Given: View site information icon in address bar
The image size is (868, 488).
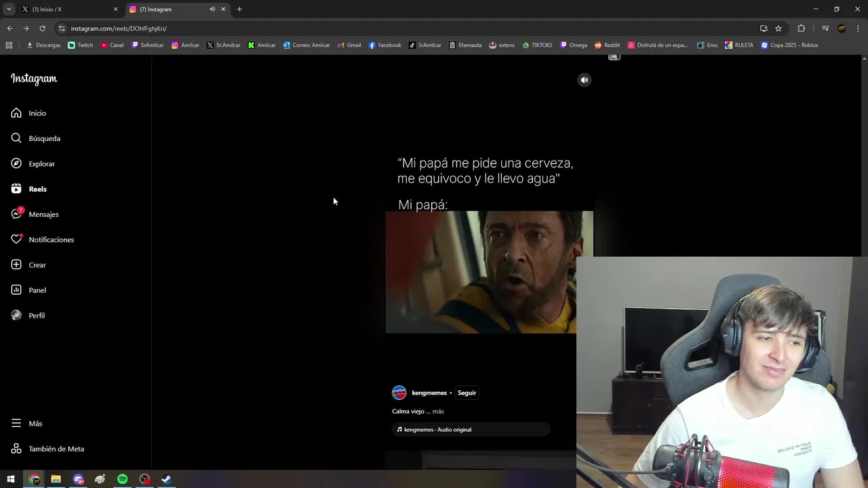Looking at the screenshot, I should pos(62,28).
